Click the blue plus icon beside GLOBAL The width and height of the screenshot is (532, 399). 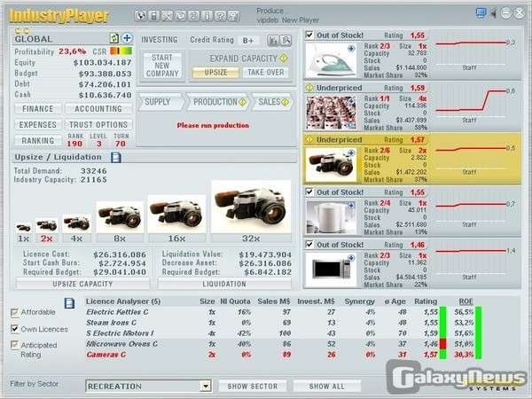[x=127, y=38]
